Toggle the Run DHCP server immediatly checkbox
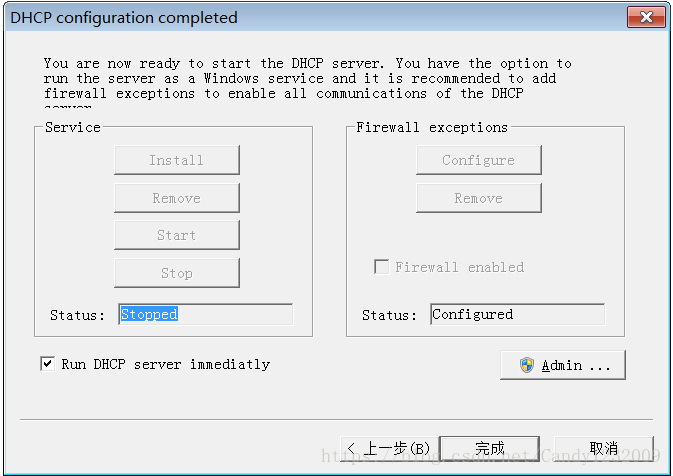The width and height of the screenshot is (673, 476). (47, 364)
